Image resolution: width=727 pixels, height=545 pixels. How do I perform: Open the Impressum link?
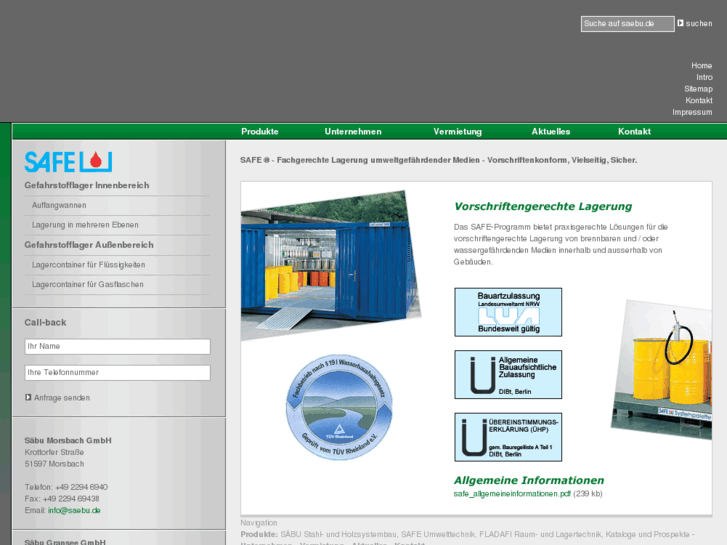click(692, 112)
